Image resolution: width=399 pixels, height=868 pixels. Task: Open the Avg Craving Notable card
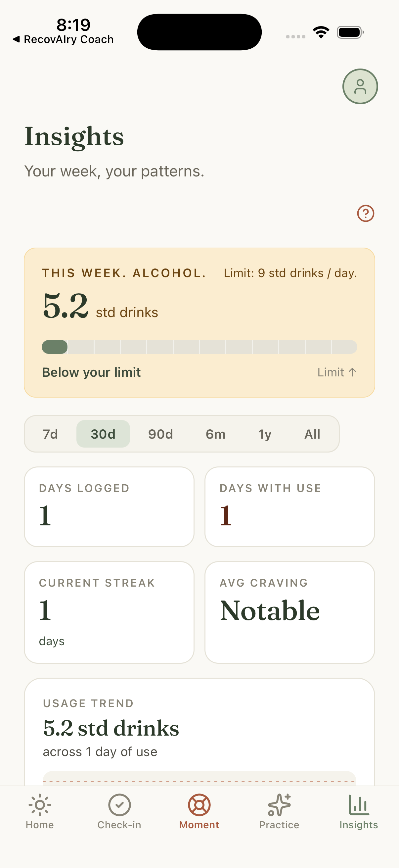coord(289,612)
